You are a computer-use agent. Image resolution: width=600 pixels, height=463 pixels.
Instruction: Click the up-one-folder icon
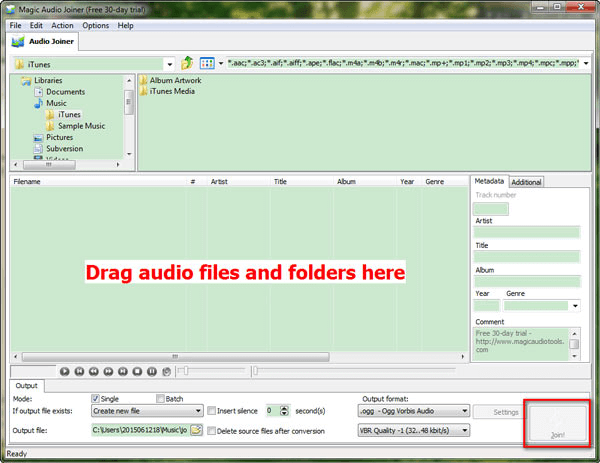pyautogui.click(x=186, y=64)
